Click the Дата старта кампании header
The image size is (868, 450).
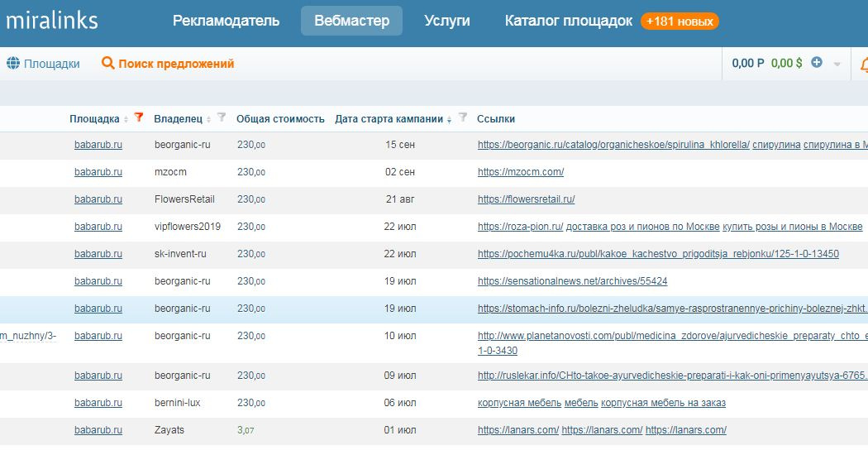coord(389,118)
